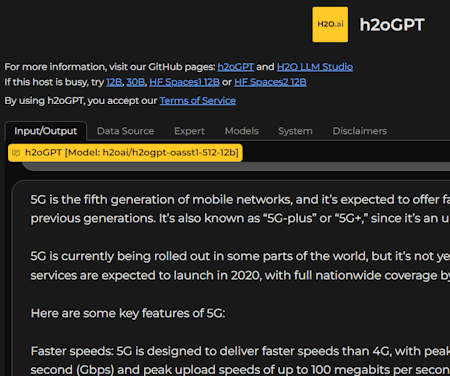The height and width of the screenshot is (376, 450).
Task: Open the HF Spaces2 12B link
Action: [x=270, y=82]
